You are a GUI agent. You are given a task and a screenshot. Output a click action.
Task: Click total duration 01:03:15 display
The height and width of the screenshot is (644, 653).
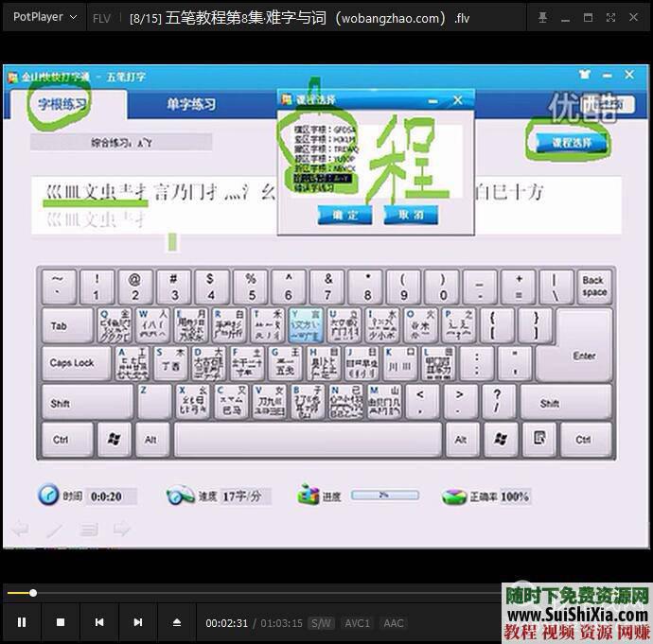281,623
